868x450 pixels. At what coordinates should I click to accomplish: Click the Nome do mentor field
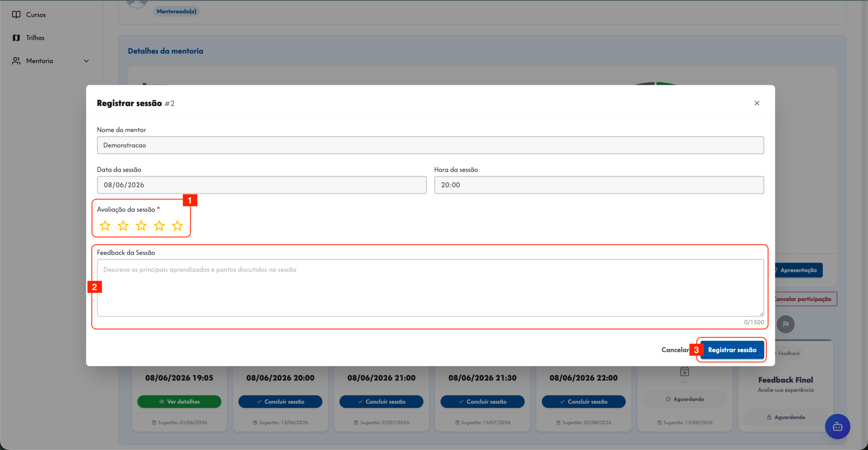click(x=430, y=145)
